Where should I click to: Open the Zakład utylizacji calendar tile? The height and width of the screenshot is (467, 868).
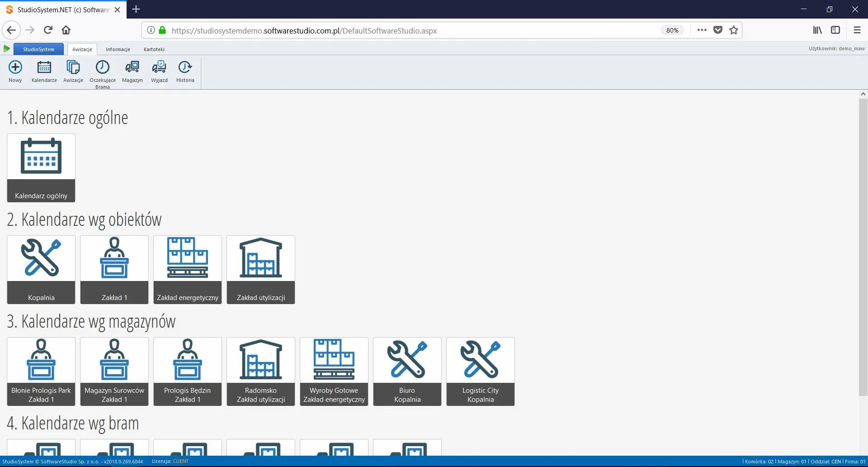(261, 270)
